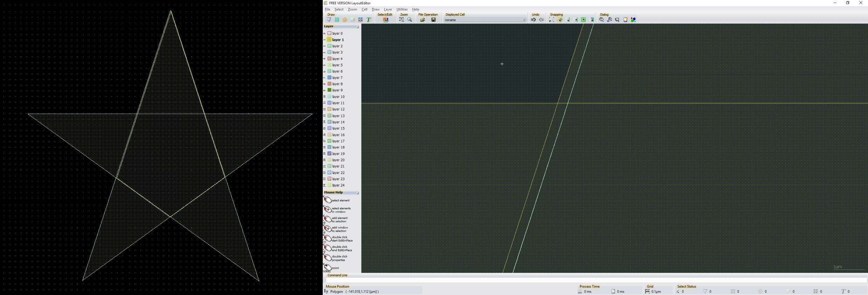
Task: Toggle the third snapping icon
Action: [568, 20]
